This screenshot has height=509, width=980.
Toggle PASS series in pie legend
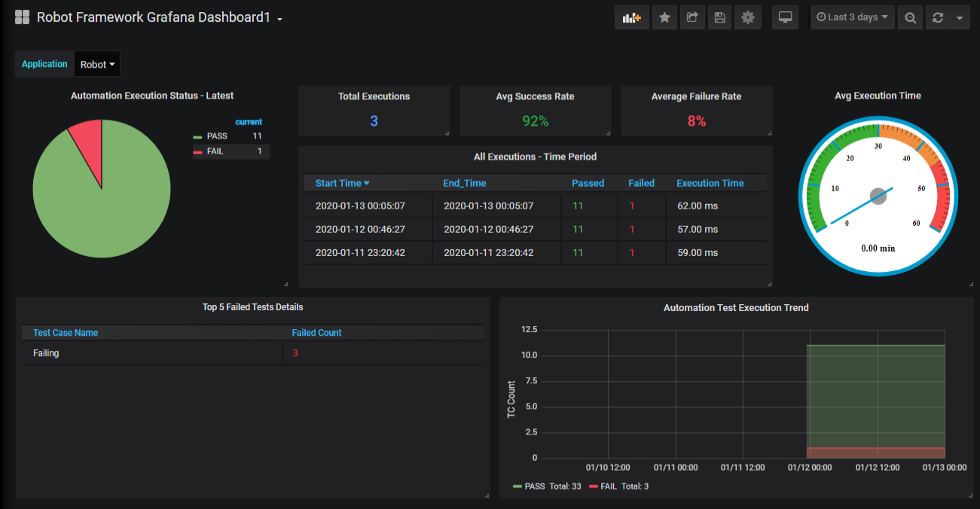[217, 136]
